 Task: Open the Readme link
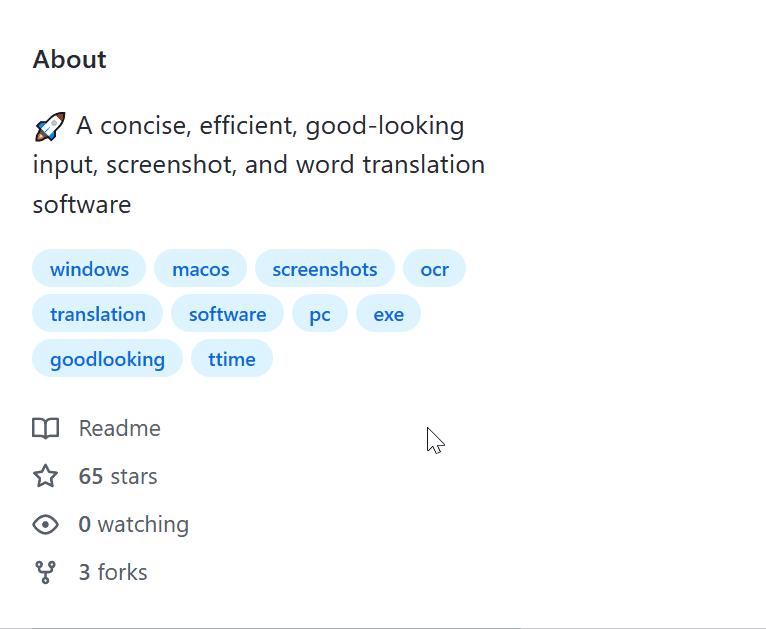(x=119, y=429)
